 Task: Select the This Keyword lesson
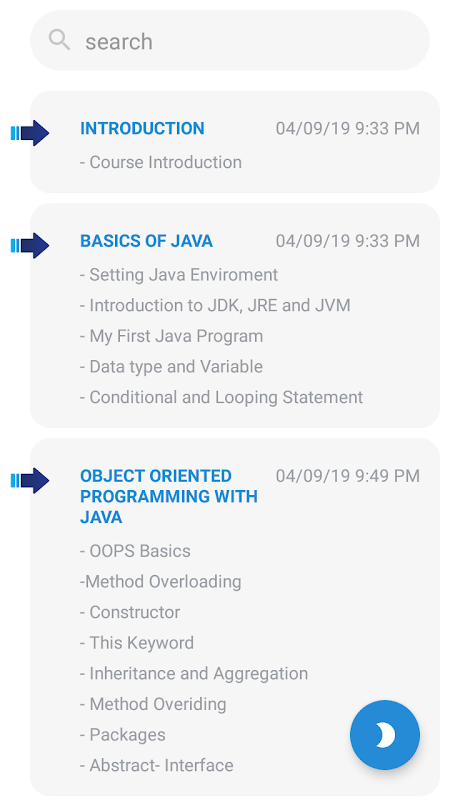(x=137, y=643)
